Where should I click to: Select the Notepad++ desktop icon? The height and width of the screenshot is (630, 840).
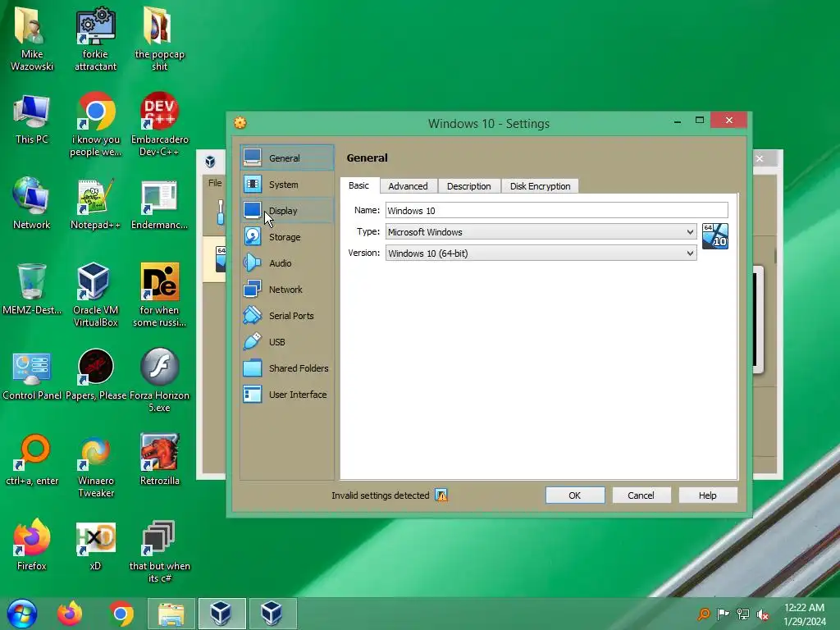95,203
